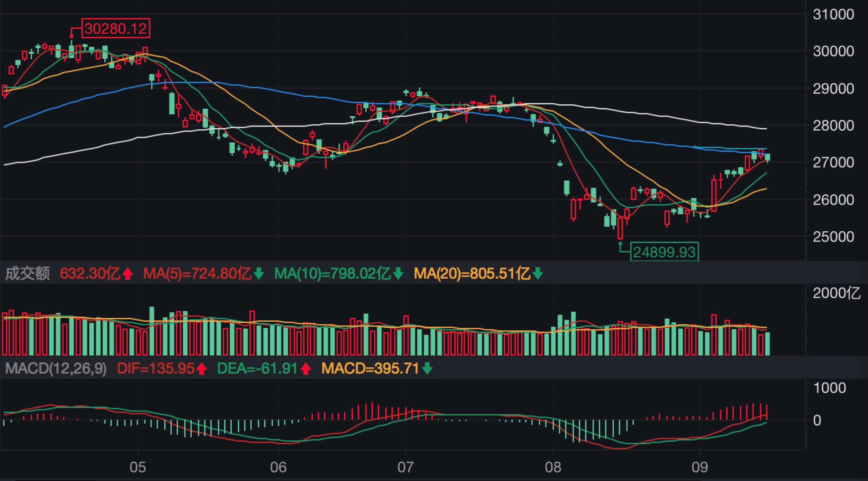Image resolution: width=868 pixels, height=481 pixels.
Task: Jump to month 09 on the time axis
Action: 700,467
